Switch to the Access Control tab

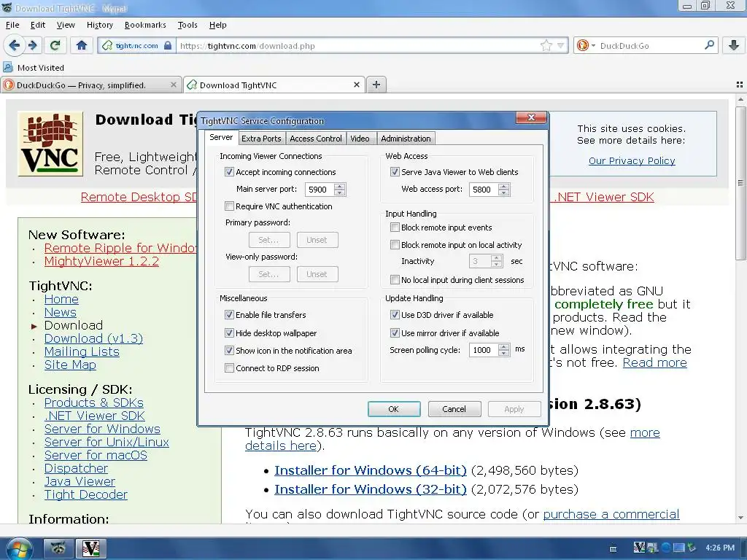pos(315,139)
